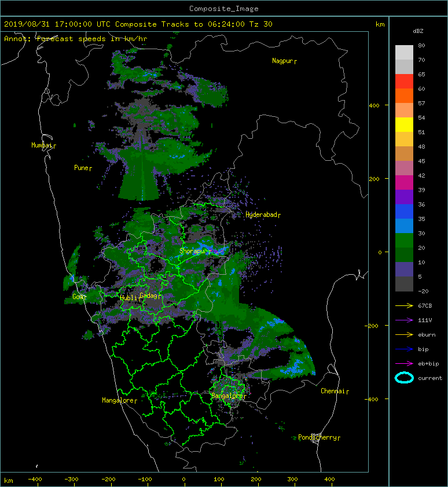Select the slate blue 10 dBZ swatch
The image size is (448, 487).
tap(404, 270)
